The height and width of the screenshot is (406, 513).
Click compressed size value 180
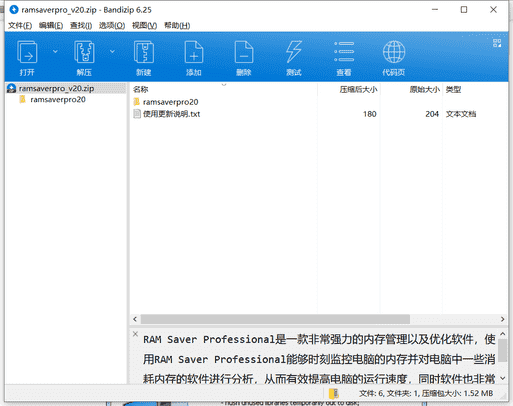point(370,114)
